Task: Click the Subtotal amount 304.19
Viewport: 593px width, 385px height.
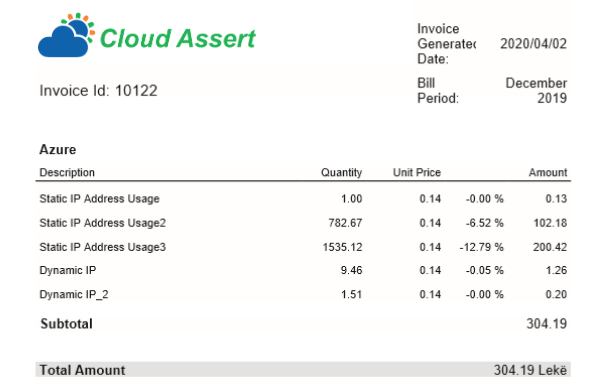Action: pyautogui.click(x=546, y=324)
